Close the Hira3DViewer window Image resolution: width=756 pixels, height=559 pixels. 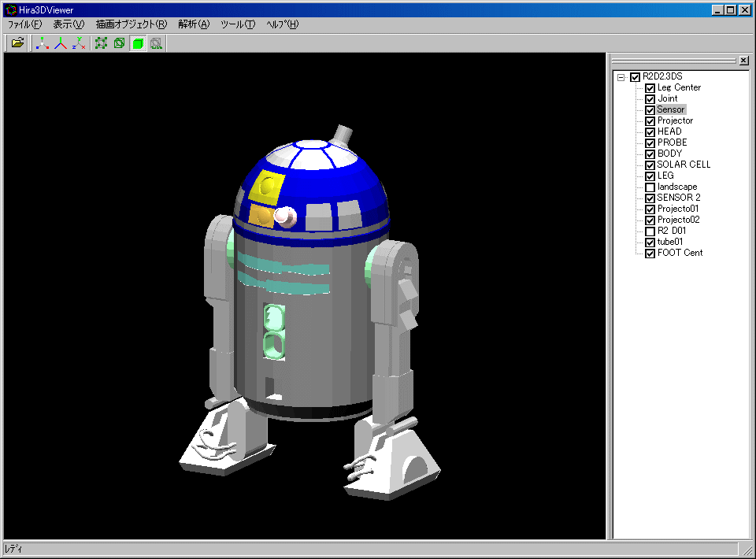pyautogui.click(x=744, y=9)
